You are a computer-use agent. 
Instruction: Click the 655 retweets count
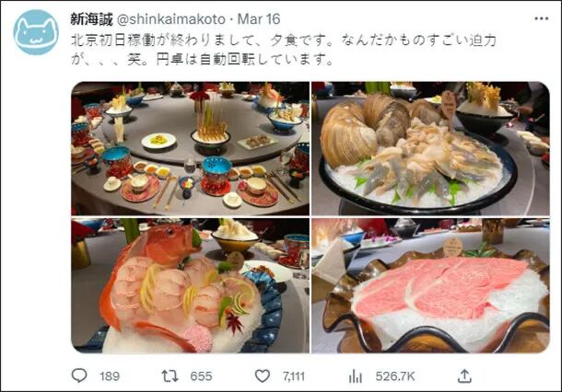[201, 376]
